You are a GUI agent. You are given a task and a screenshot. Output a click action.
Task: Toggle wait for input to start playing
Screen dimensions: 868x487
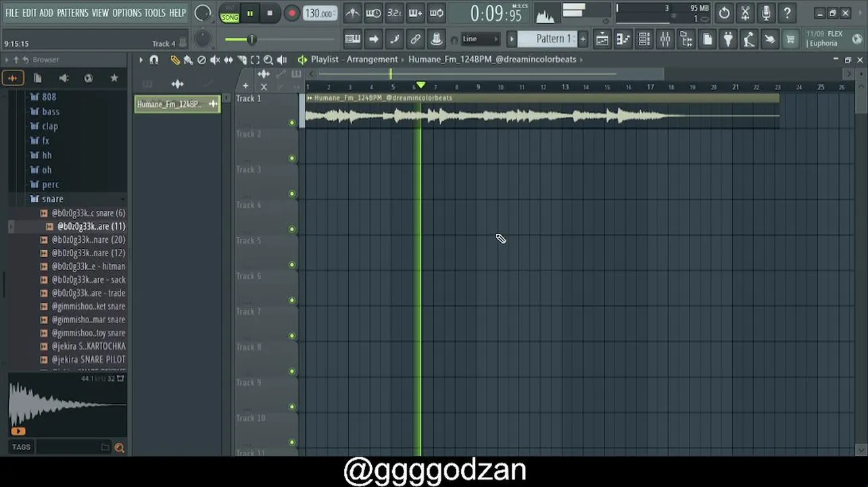373,13
